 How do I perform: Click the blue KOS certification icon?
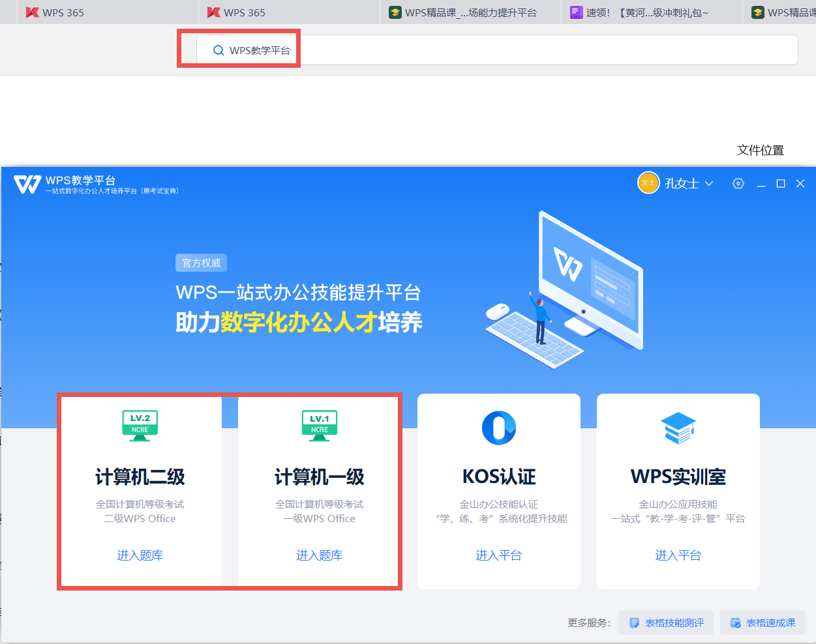coord(498,428)
